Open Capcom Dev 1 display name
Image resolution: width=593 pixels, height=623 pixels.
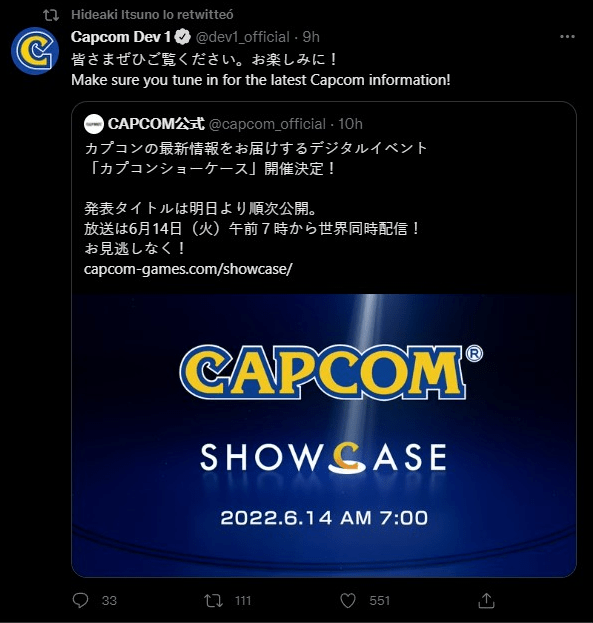[x=121, y=37]
